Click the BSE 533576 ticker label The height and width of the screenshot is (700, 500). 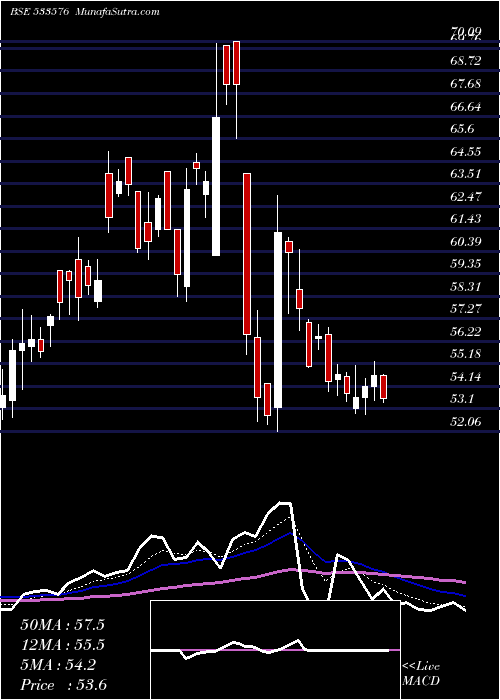click(x=39, y=12)
